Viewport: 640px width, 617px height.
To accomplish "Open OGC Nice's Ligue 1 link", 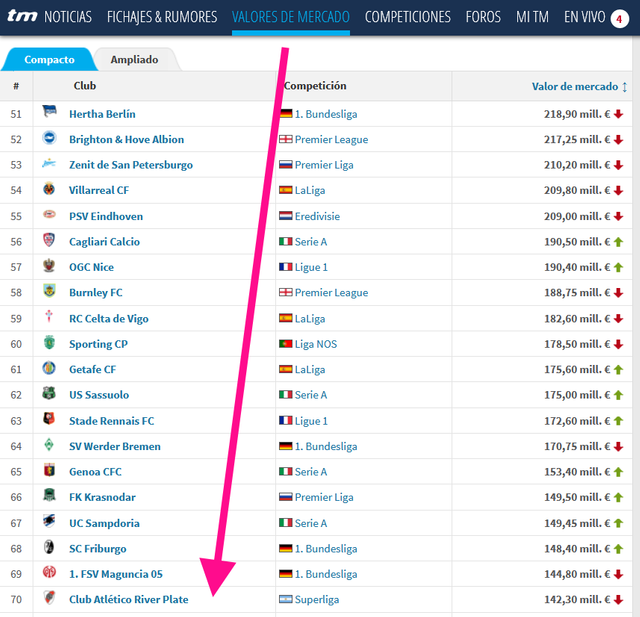I will coord(311,267).
